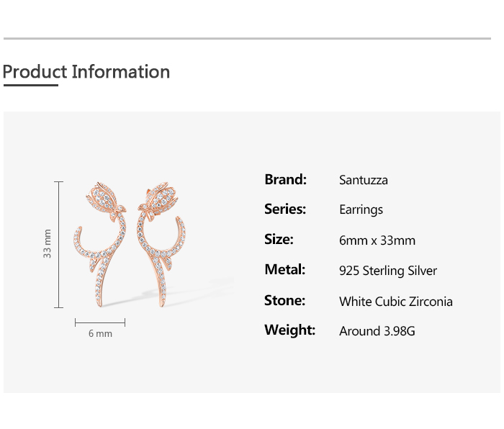
Task: Select the Weight: label
Action: pos(290,330)
